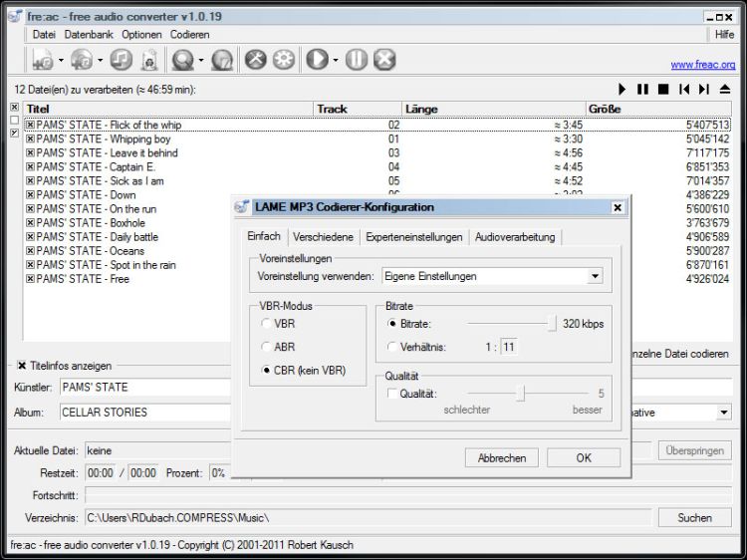
Task: Expand the start encoding dropdown arrow
Action: pyautogui.click(x=336, y=61)
